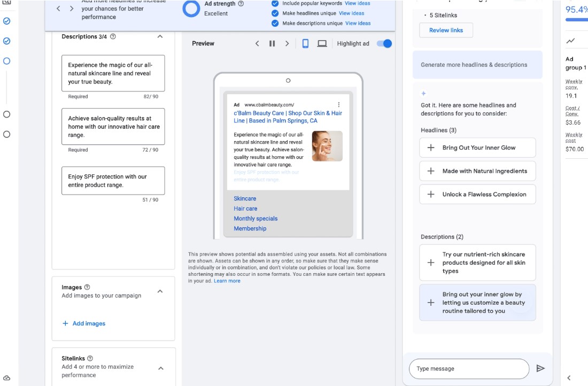
Task: View ideas for including popular keywords
Action: (x=358, y=3)
